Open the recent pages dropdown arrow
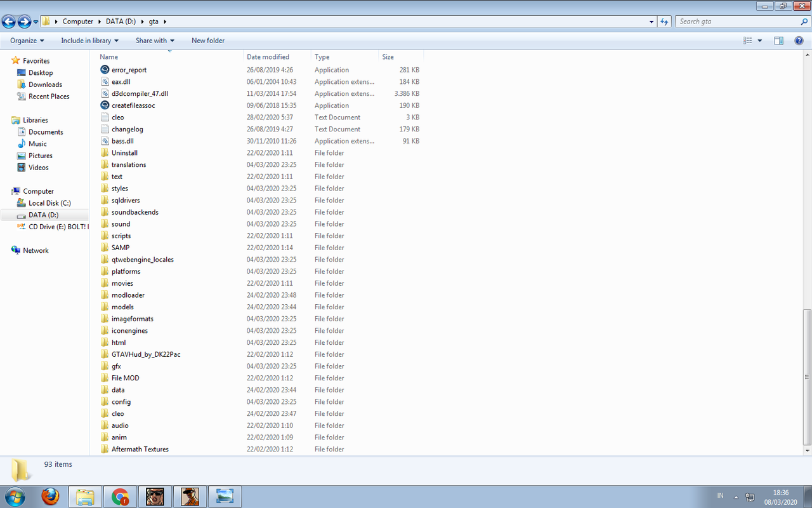Viewport: 812px width, 508px height. (x=36, y=22)
